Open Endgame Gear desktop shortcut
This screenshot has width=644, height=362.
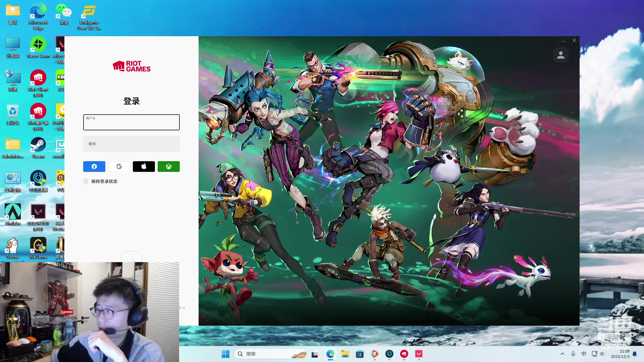point(89,17)
